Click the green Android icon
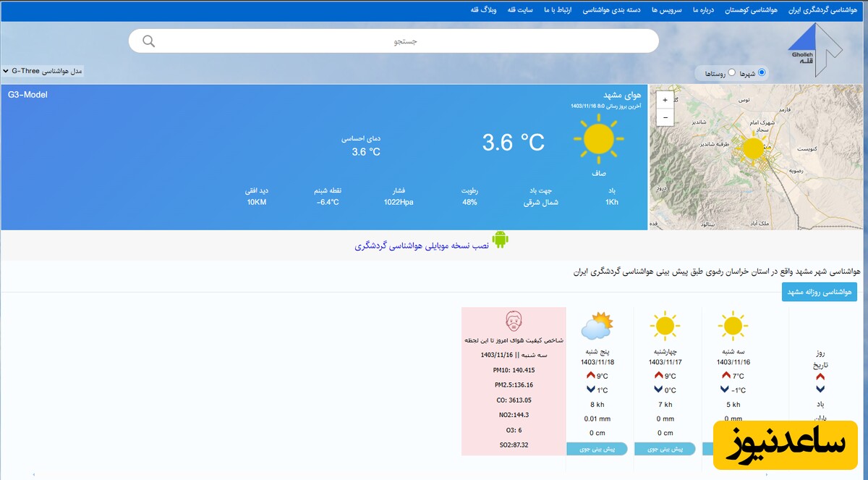Viewport: 868px width, 480px height. pyautogui.click(x=500, y=240)
